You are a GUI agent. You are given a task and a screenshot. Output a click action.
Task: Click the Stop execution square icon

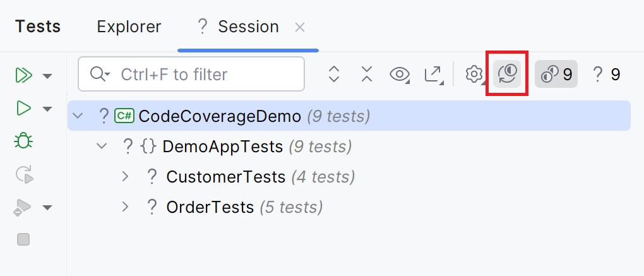pyautogui.click(x=23, y=239)
